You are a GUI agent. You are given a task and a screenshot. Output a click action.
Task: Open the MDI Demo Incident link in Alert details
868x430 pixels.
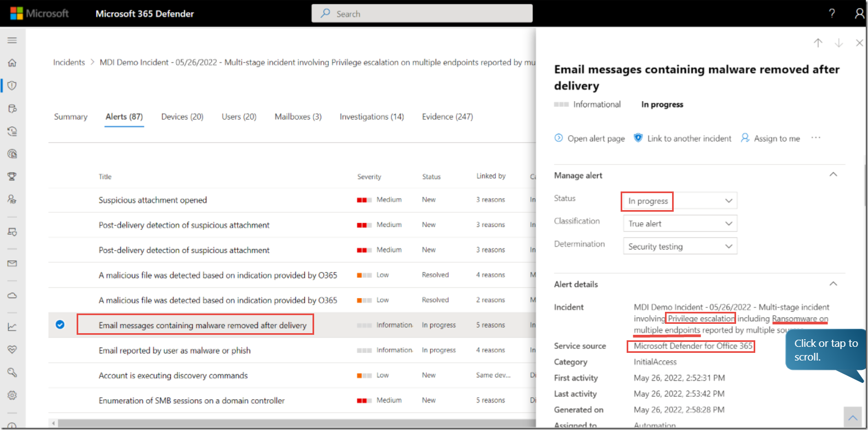click(732, 318)
